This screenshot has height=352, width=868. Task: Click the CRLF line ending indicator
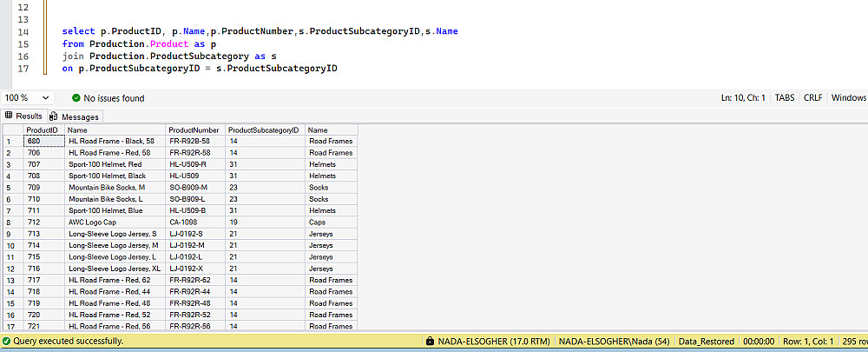[x=812, y=98]
